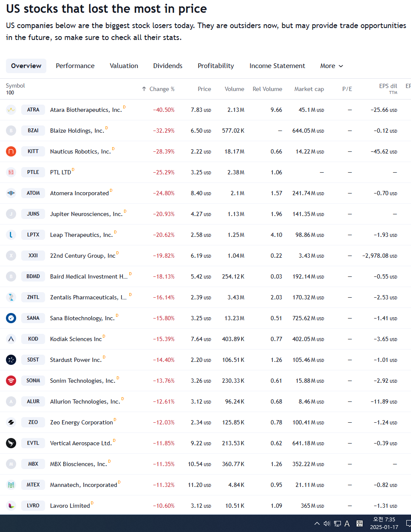Click the Vertical Aerospace black logo icon
411x532 pixels.
click(11, 443)
